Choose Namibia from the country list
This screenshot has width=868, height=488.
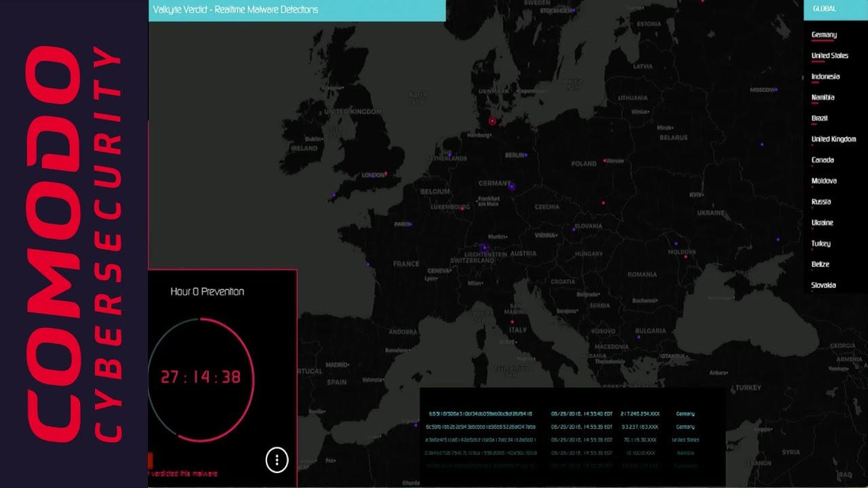pyautogui.click(x=823, y=98)
